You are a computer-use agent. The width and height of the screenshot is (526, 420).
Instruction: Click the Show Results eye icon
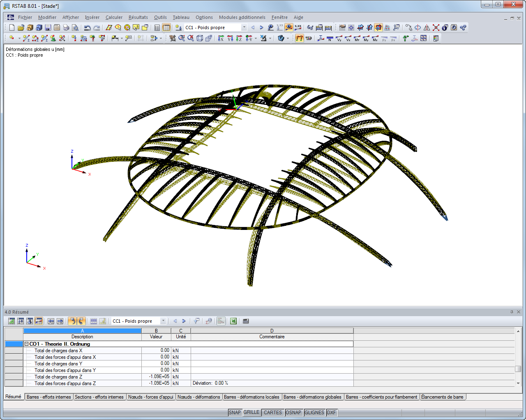(289, 28)
